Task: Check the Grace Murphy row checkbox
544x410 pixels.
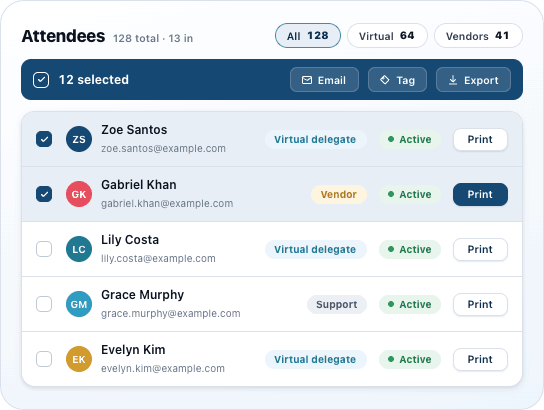Action: pos(44,304)
